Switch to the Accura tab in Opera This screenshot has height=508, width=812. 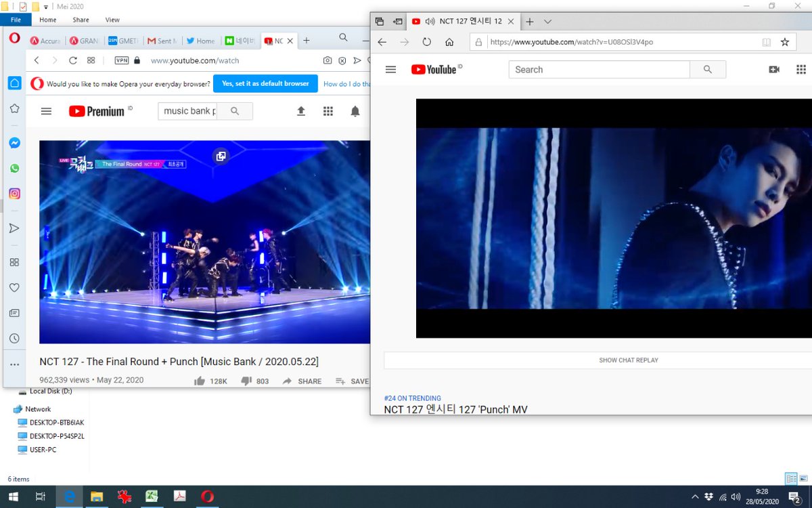[44, 41]
